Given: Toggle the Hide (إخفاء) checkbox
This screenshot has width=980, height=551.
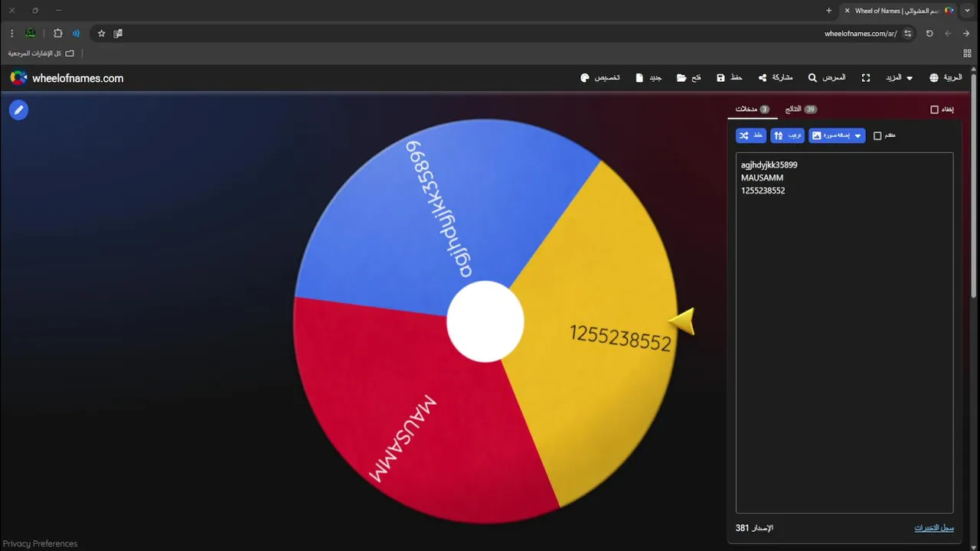Looking at the screenshot, I should pos(934,109).
